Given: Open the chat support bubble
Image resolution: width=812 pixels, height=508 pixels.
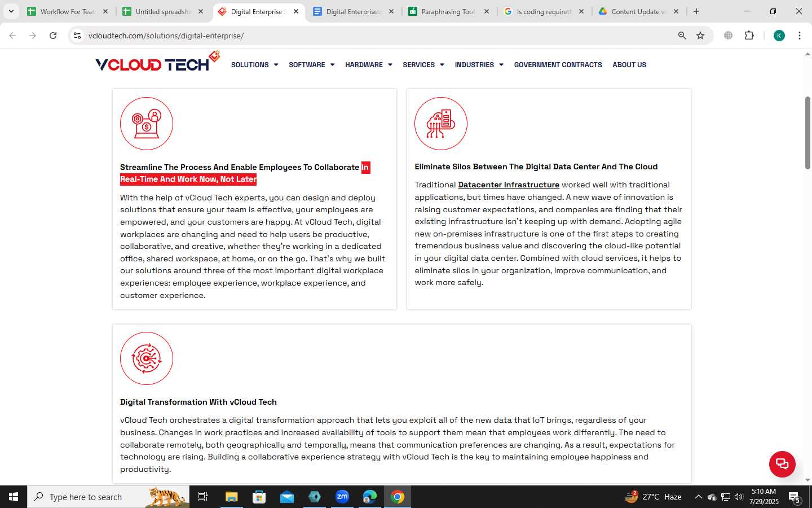Looking at the screenshot, I should pyautogui.click(x=782, y=464).
